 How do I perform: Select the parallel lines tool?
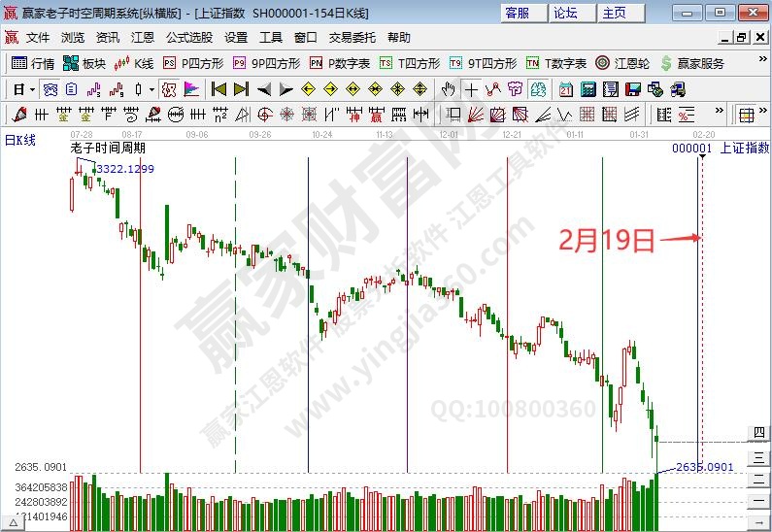click(632, 116)
